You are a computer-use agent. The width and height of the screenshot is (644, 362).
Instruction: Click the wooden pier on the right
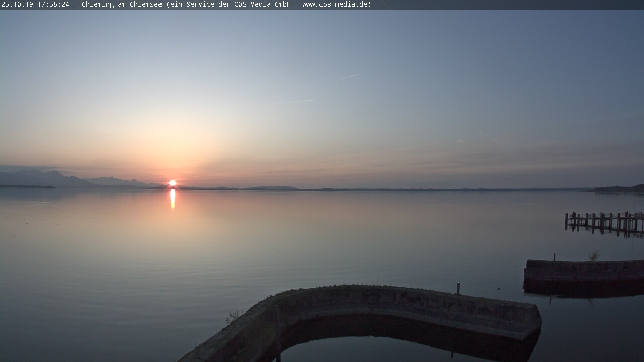pyautogui.click(x=604, y=222)
